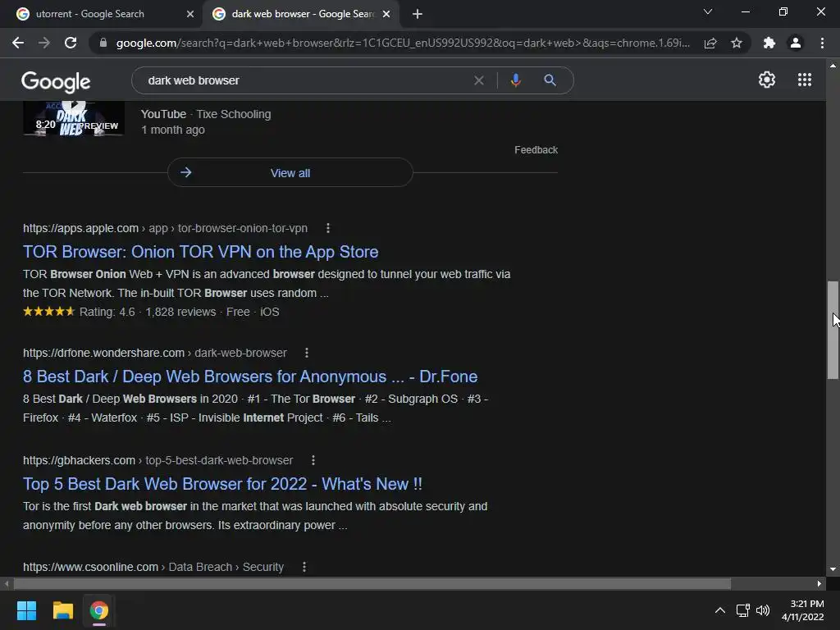Close the dark web browser tab
This screenshot has width=840, height=630.
pyautogui.click(x=386, y=14)
